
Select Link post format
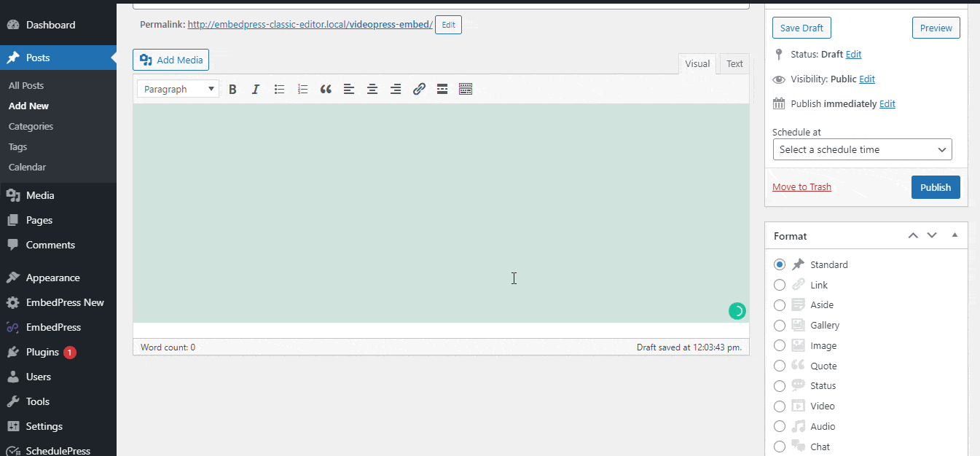780,285
